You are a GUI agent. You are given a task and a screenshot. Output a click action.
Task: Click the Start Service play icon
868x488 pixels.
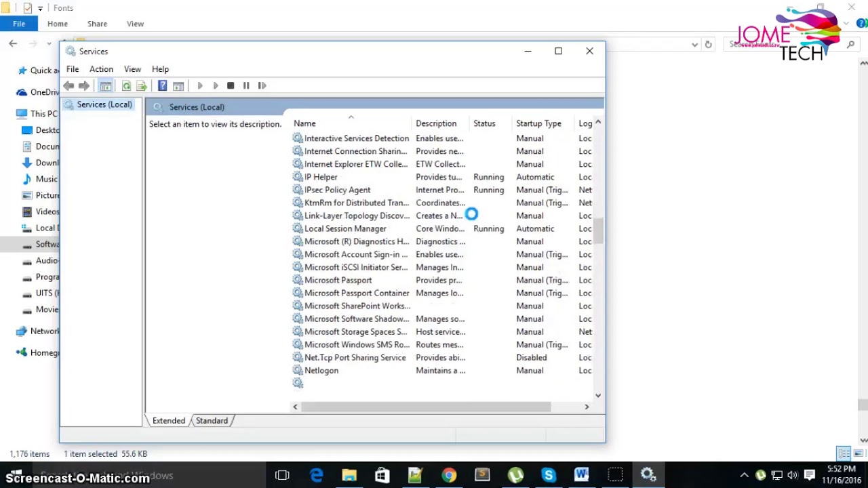coord(199,85)
